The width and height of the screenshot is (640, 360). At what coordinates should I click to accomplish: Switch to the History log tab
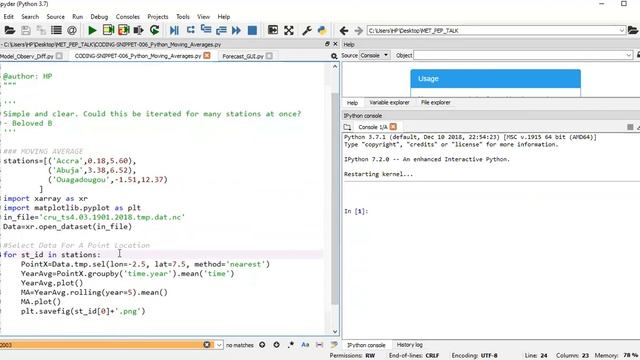point(410,345)
